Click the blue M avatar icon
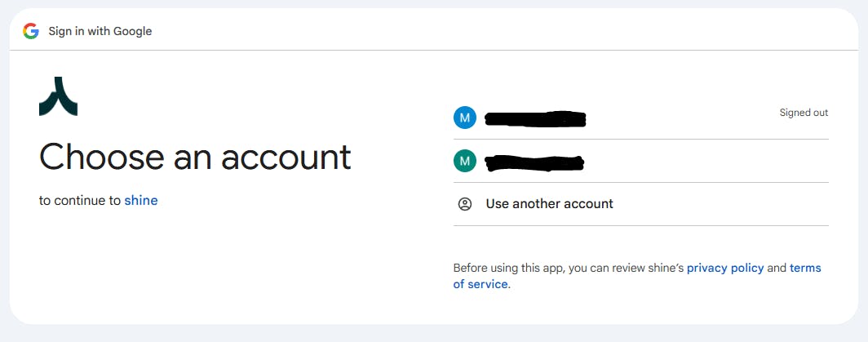 tap(464, 118)
